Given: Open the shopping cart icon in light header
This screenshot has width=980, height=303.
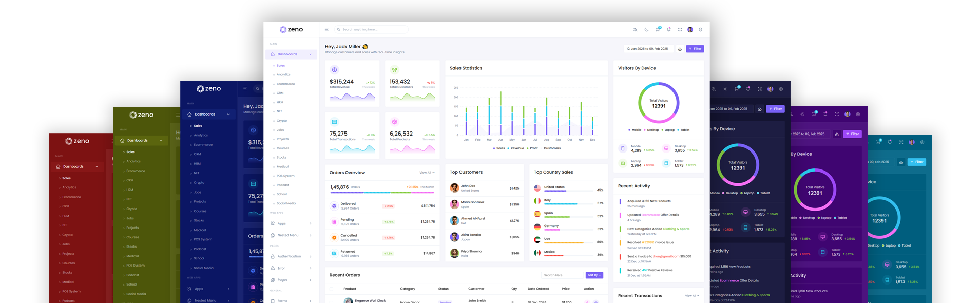Looking at the screenshot, I should (x=658, y=30).
